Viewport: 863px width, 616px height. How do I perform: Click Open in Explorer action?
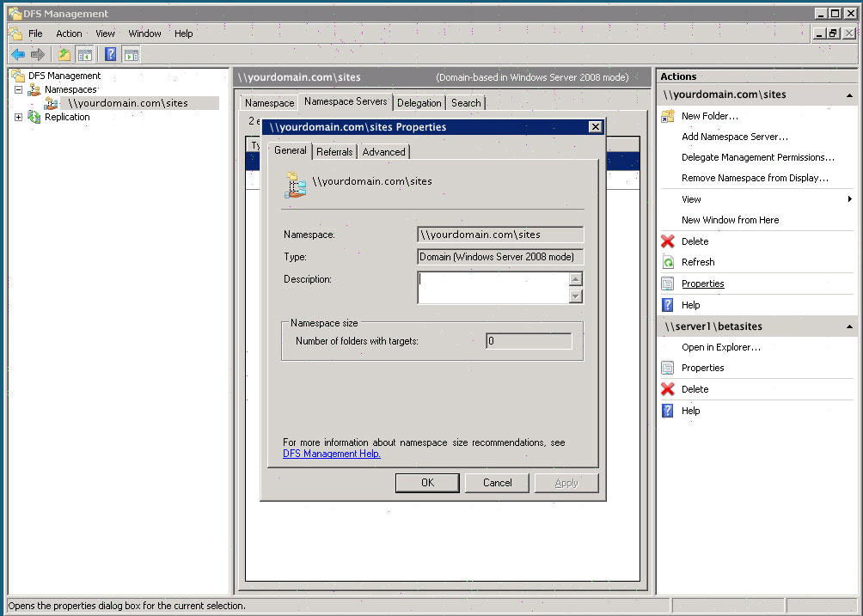(721, 348)
